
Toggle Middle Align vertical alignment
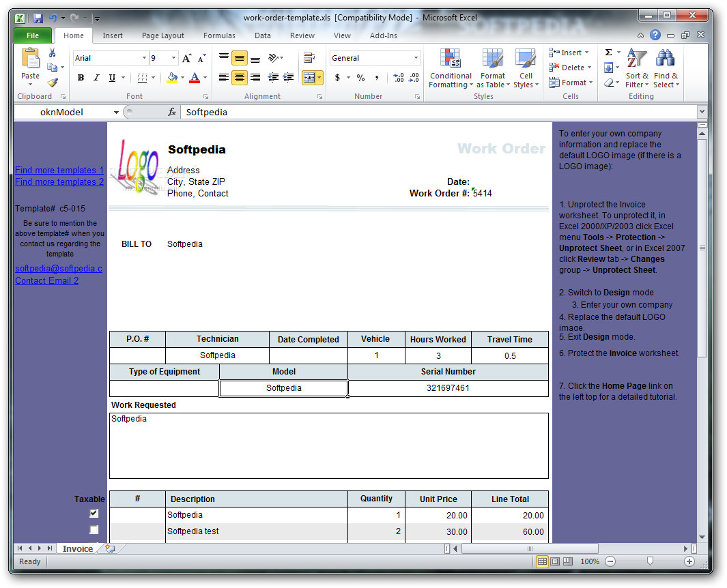(x=239, y=58)
